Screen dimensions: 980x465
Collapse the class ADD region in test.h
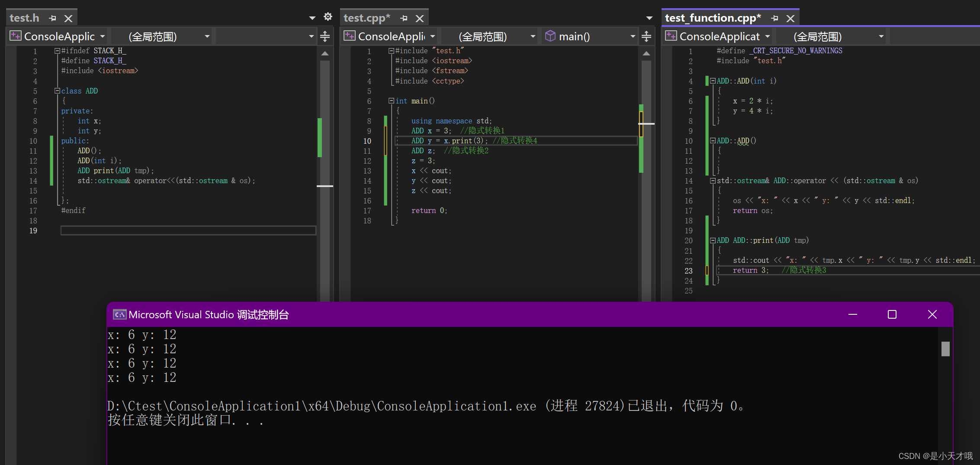point(57,91)
